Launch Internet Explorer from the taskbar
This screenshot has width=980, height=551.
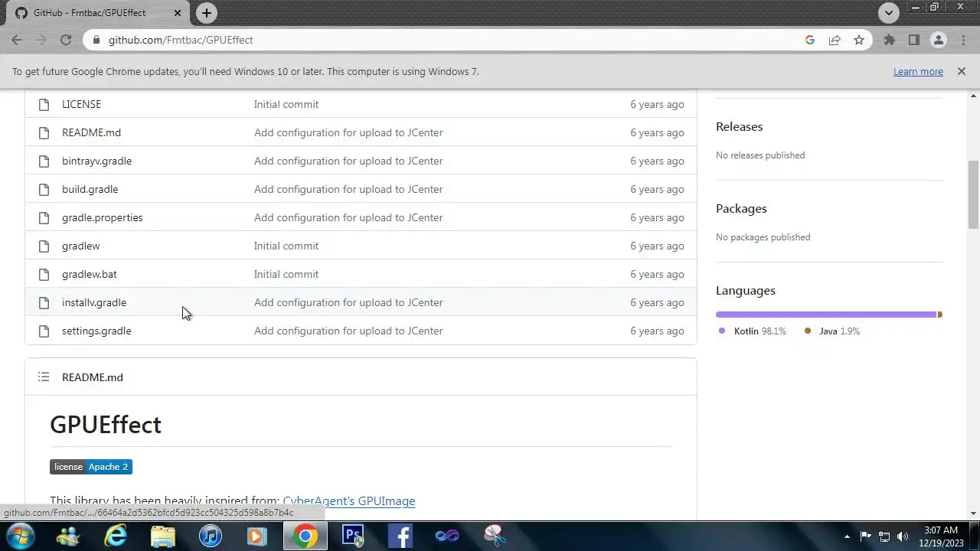click(116, 536)
